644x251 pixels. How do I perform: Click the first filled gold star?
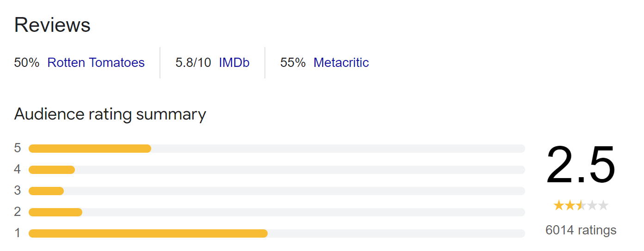coord(559,205)
